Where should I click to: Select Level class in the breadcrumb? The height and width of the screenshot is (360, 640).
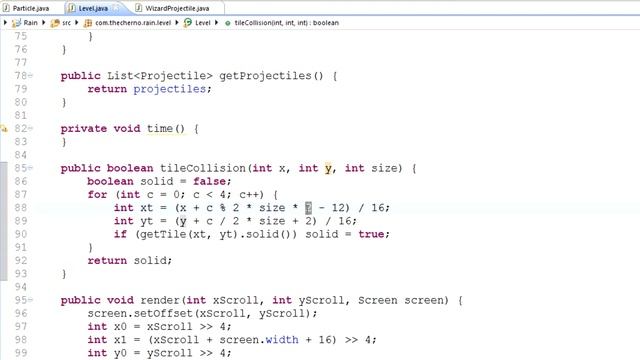(x=202, y=23)
